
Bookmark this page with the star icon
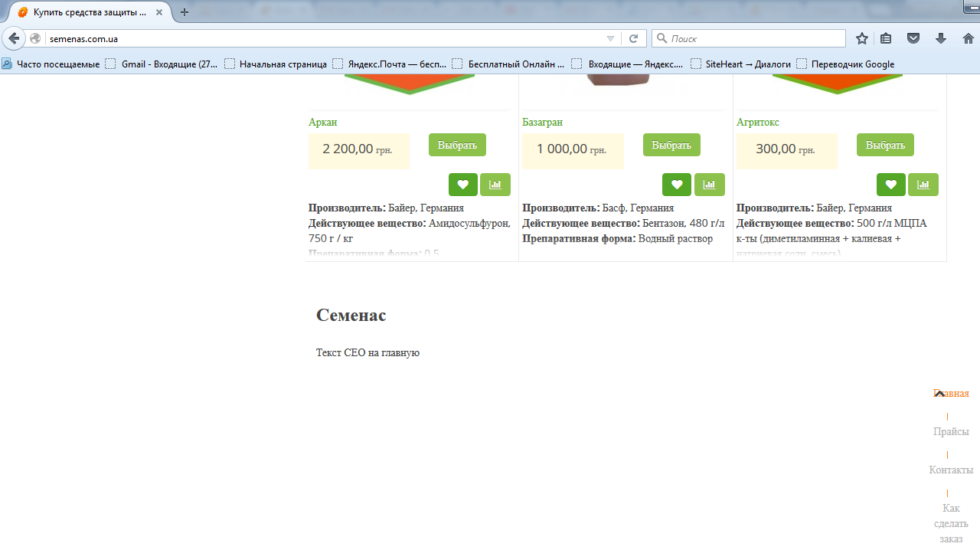tap(862, 38)
